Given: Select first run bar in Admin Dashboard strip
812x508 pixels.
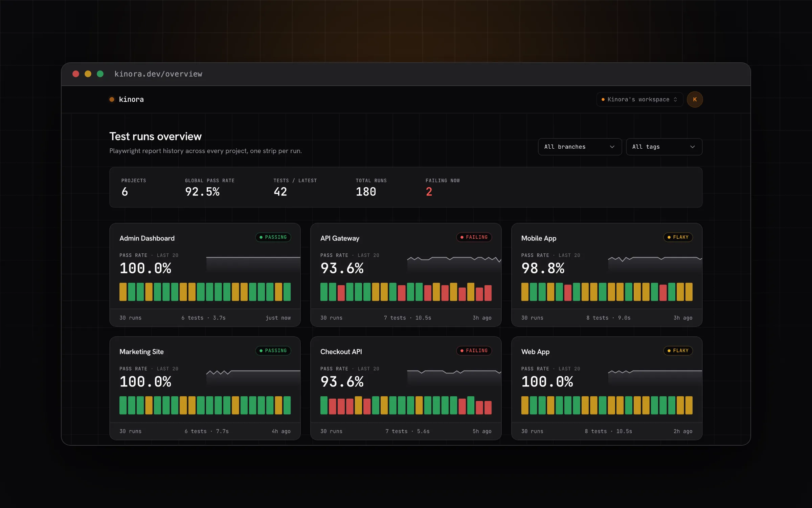Looking at the screenshot, I should pyautogui.click(x=123, y=292).
